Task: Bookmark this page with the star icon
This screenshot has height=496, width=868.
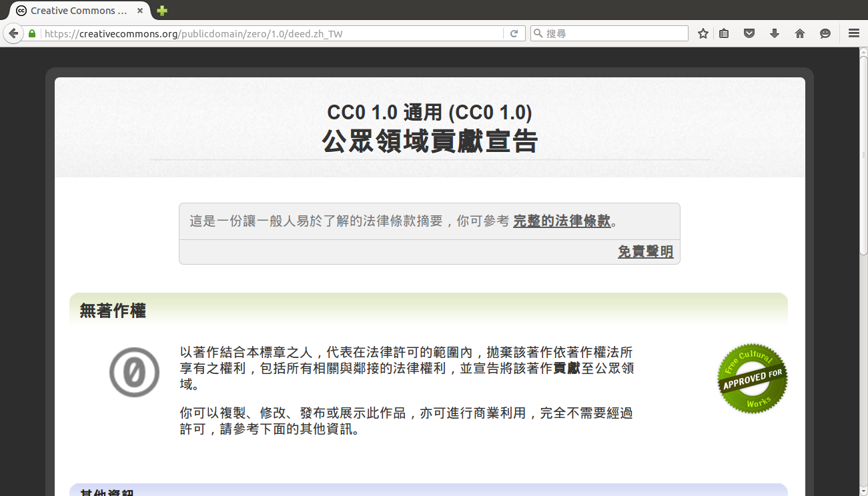Action: click(x=703, y=33)
